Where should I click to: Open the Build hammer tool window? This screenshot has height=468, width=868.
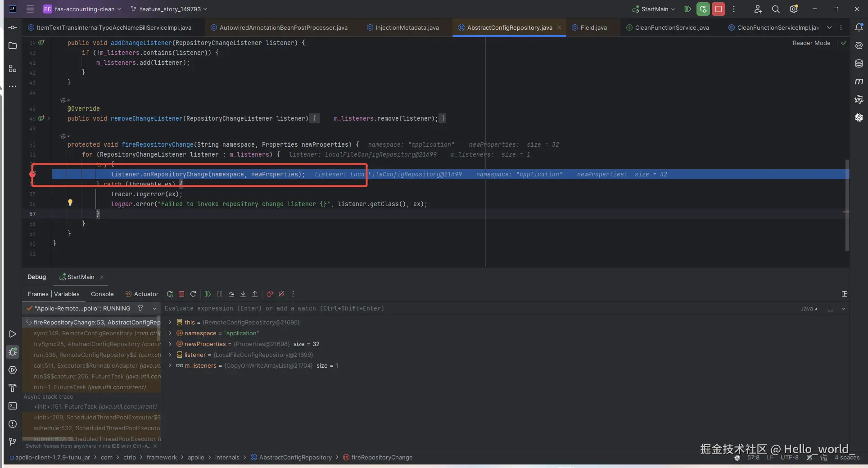13,388
